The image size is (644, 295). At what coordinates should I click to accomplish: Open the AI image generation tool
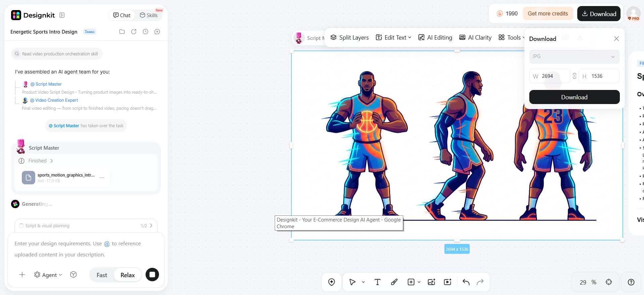tap(432, 282)
